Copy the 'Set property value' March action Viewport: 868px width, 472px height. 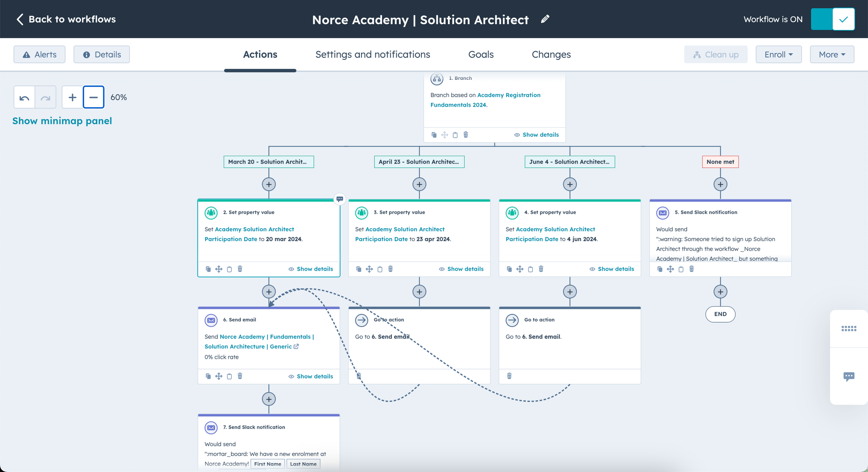[208, 269]
